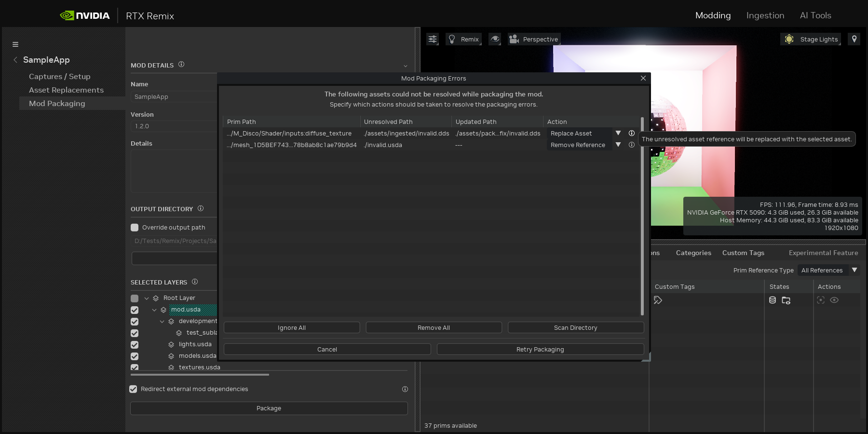Click the Stage Lights sun icon
The width and height of the screenshot is (868, 434).
789,39
